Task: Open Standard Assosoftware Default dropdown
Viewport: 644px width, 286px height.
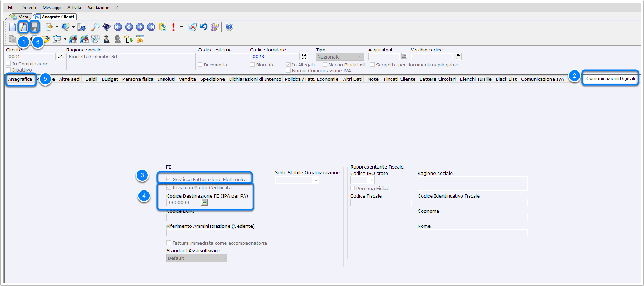Action: (197, 258)
